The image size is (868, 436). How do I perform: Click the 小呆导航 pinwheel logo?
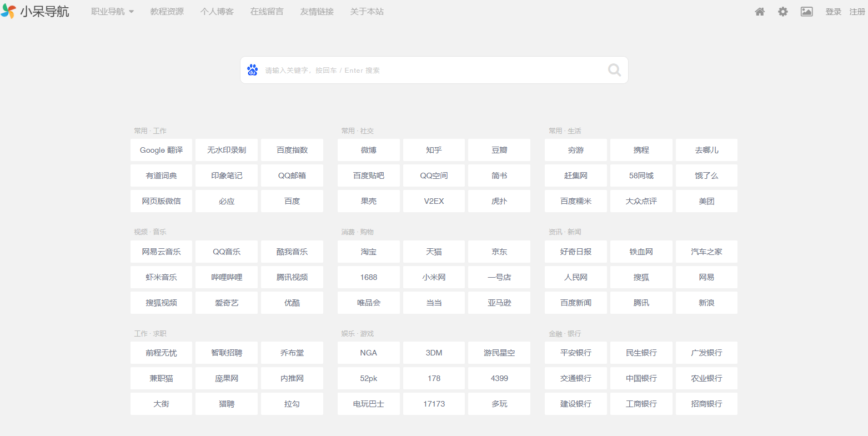(x=8, y=11)
